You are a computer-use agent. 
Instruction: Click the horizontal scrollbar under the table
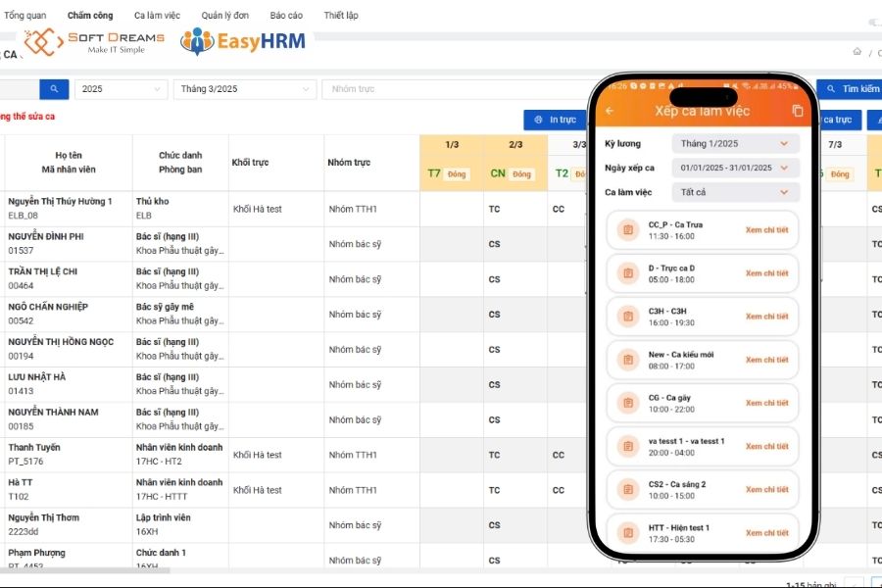pos(84,570)
